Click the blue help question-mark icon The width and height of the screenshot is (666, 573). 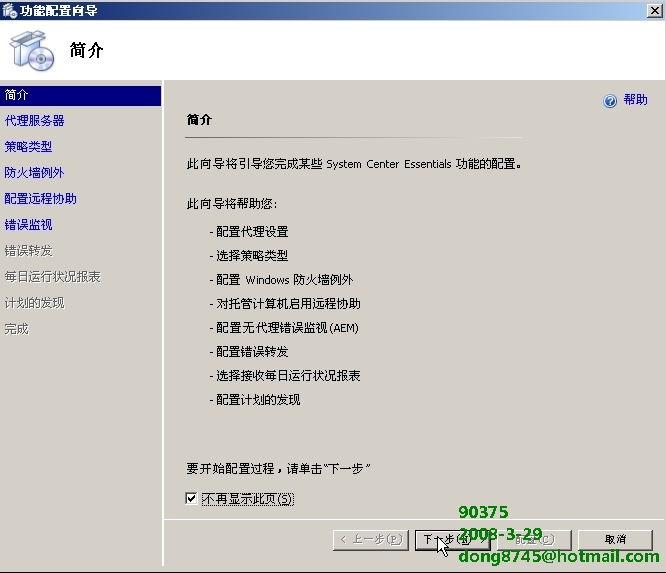point(610,101)
